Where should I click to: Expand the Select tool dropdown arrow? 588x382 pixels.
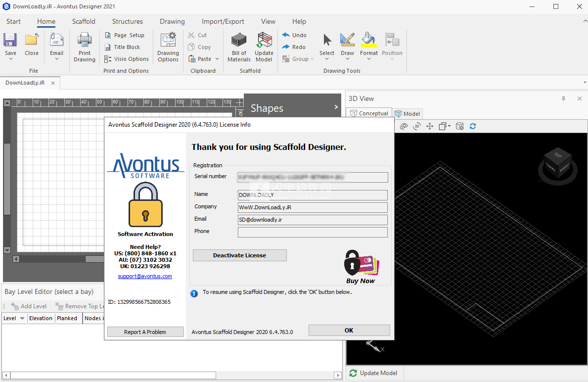pyautogui.click(x=327, y=59)
